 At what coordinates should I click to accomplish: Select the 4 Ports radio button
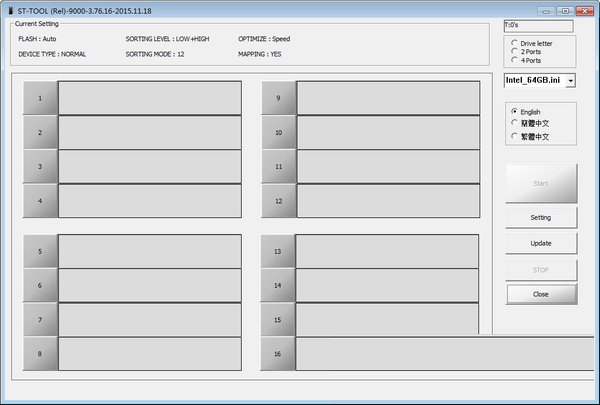(x=515, y=61)
